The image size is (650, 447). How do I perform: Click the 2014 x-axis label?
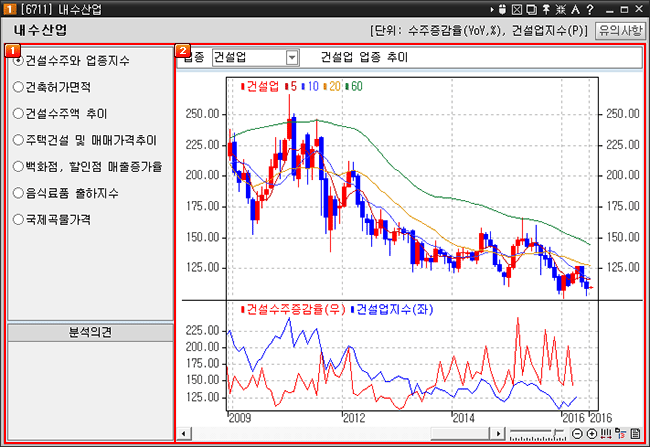463,418
